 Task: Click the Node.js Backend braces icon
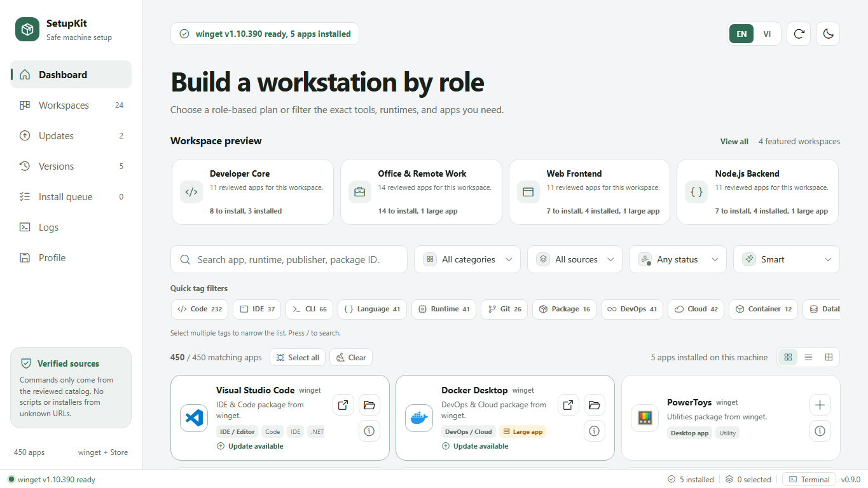696,191
